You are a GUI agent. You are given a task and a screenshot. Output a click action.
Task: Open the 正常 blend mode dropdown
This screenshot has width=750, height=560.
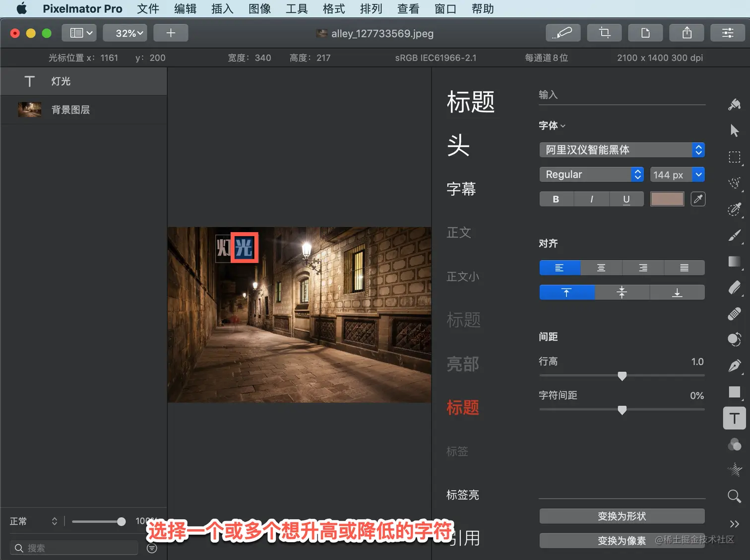[34, 521]
